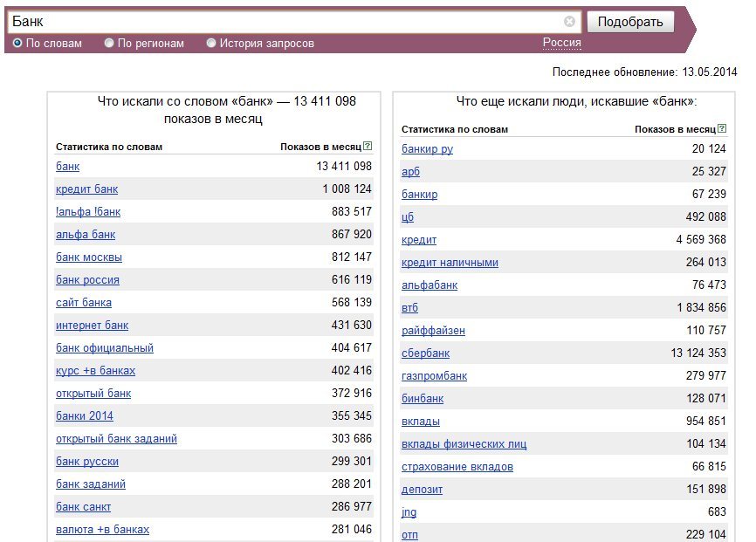The width and height of the screenshot is (756, 542).
Task: Open the 'райффайзен' related query link
Action: point(433,331)
